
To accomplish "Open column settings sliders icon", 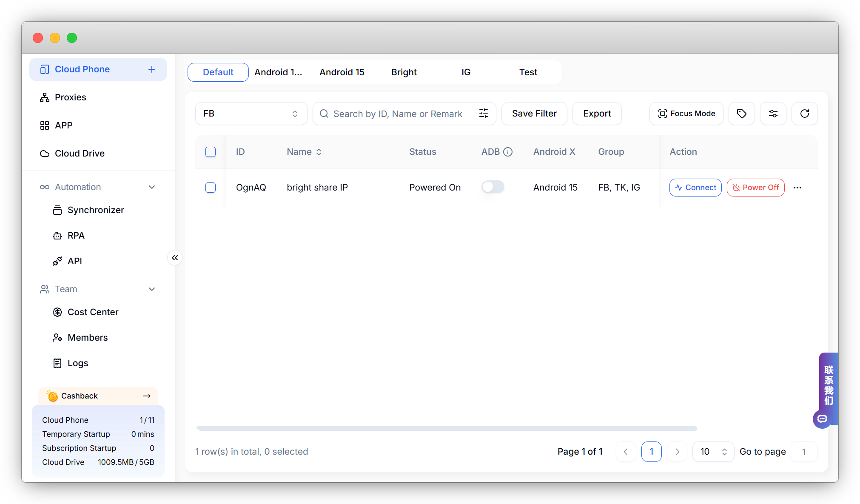I will click(773, 114).
